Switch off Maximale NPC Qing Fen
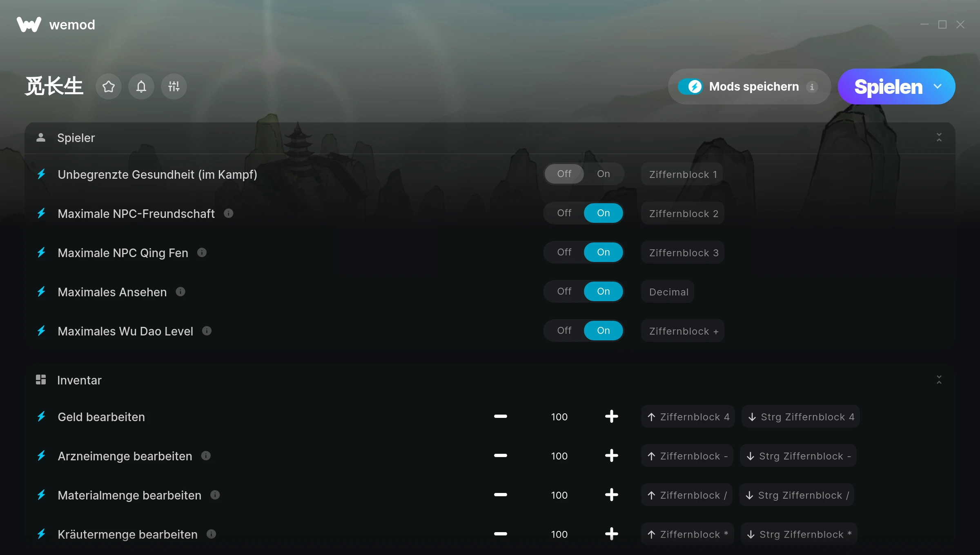The image size is (980, 555). (564, 252)
